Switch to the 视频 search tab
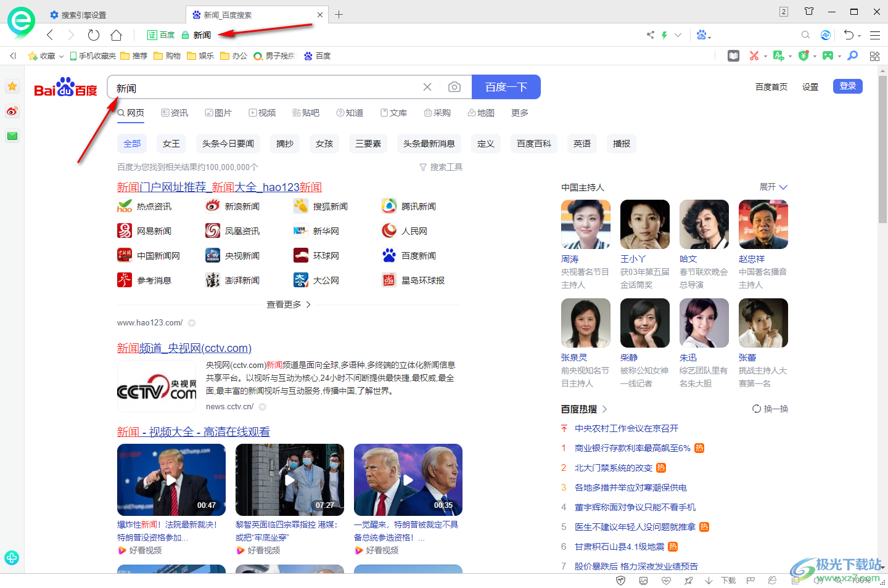The image size is (888, 588). pos(262,113)
